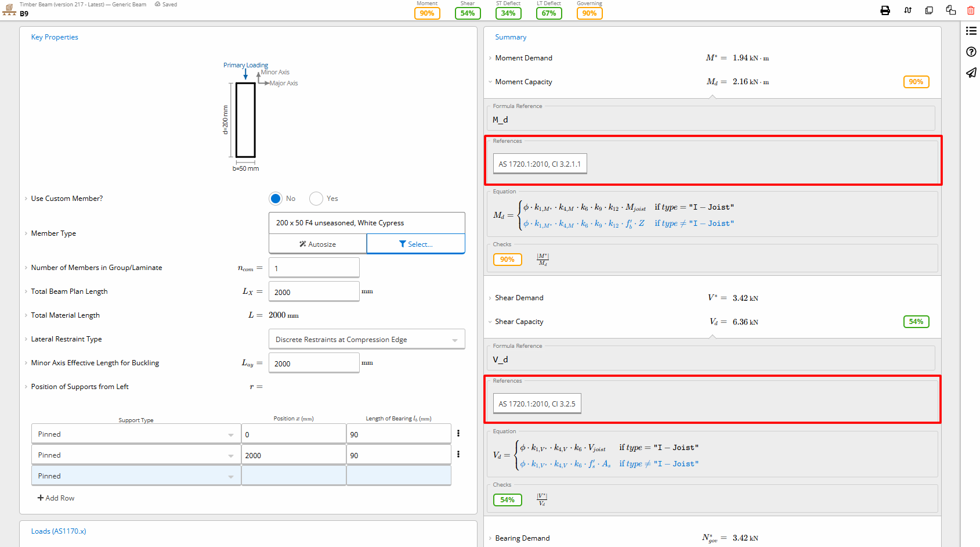Click the Moment 90% badge in header
The height and width of the screenshot is (547, 980).
(x=427, y=13)
